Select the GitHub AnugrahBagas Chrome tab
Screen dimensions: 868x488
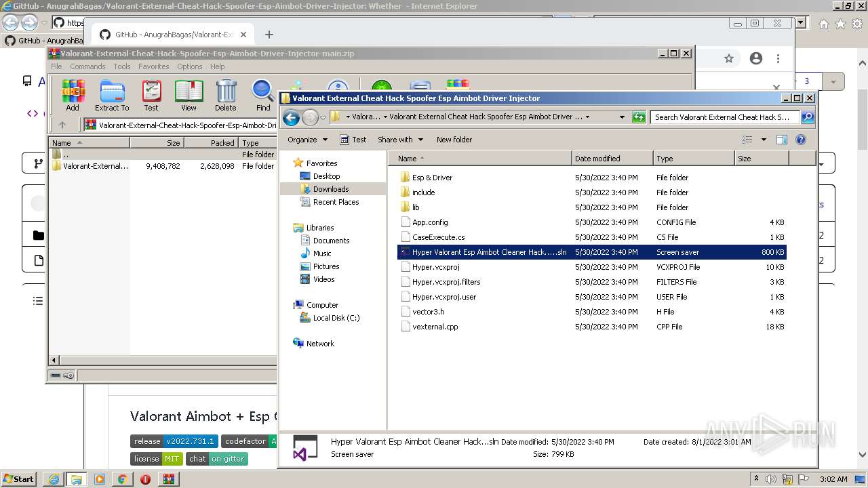[x=173, y=35]
